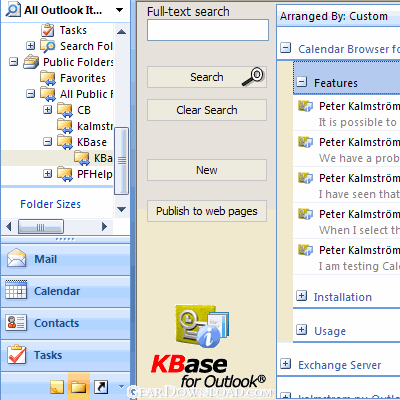
Task: Select the Tasks folder icon in tree
Action: 48,30
